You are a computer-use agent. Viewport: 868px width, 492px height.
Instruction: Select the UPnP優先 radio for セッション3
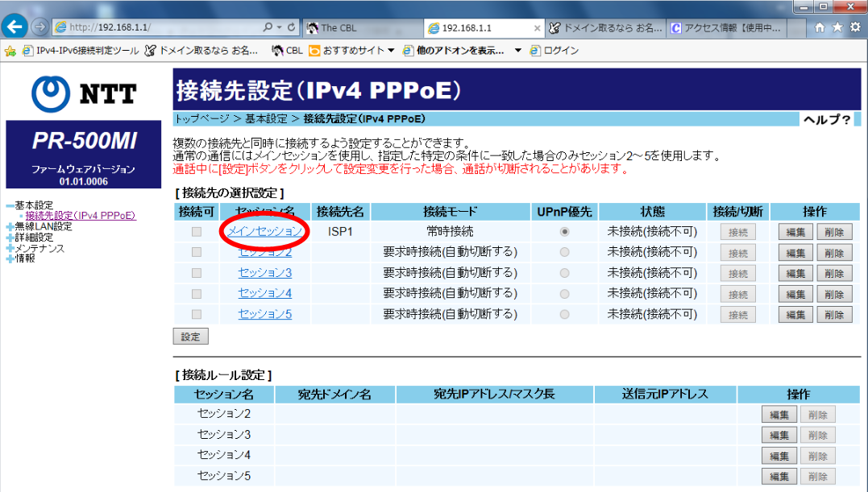click(x=565, y=273)
